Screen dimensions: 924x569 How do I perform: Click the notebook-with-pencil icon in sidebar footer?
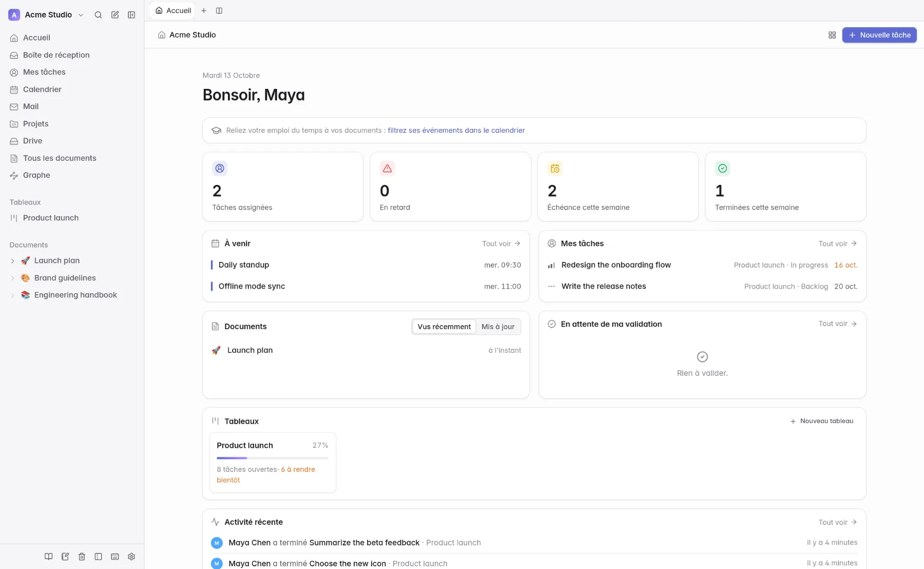65,557
